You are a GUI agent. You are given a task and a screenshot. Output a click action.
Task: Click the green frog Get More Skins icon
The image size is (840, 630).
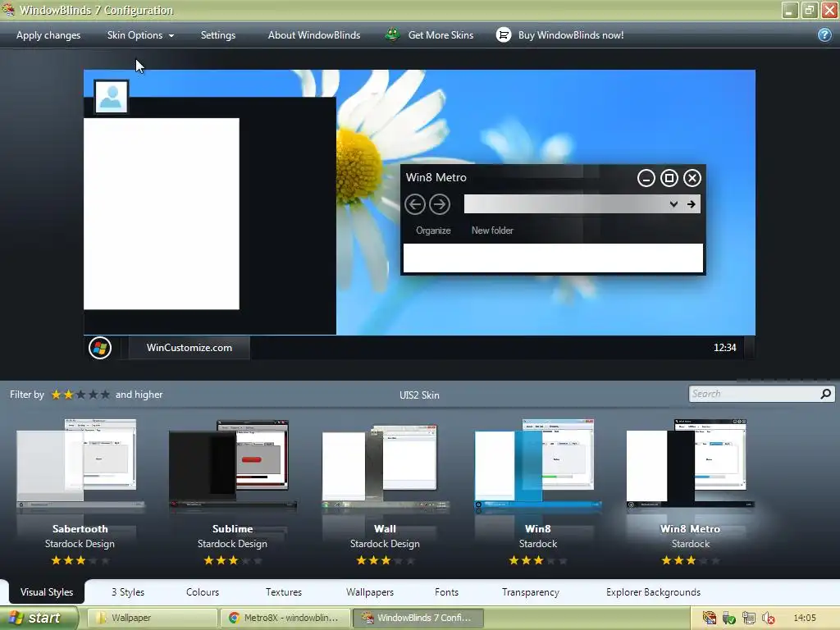393,34
